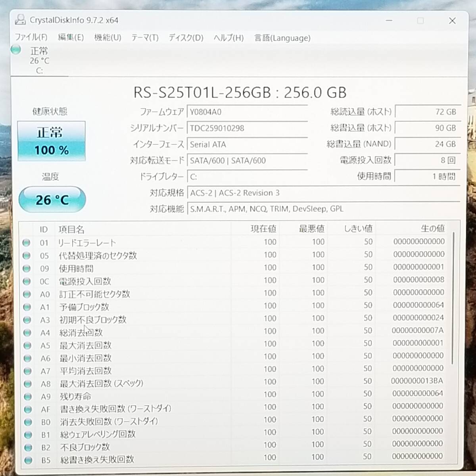Open the ディスク(D) menu

[x=186, y=38]
